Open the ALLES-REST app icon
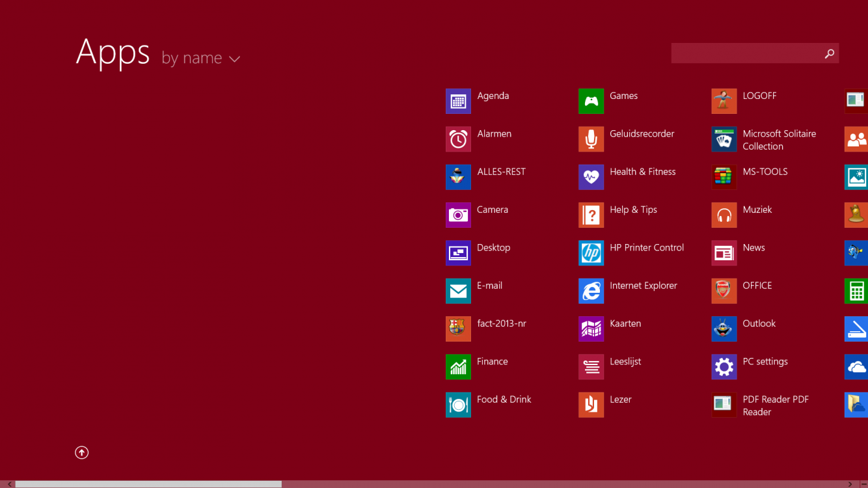 pyautogui.click(x=458, y=177)
